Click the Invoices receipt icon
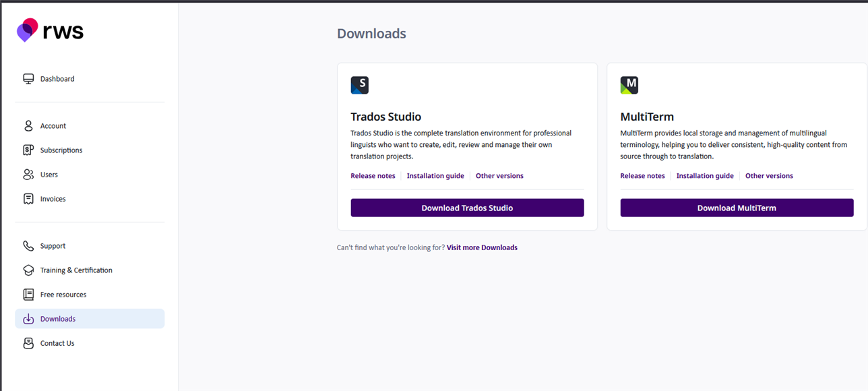Viewport: 868px width, 391px height. pyautogui.click(x=28, y=199)
